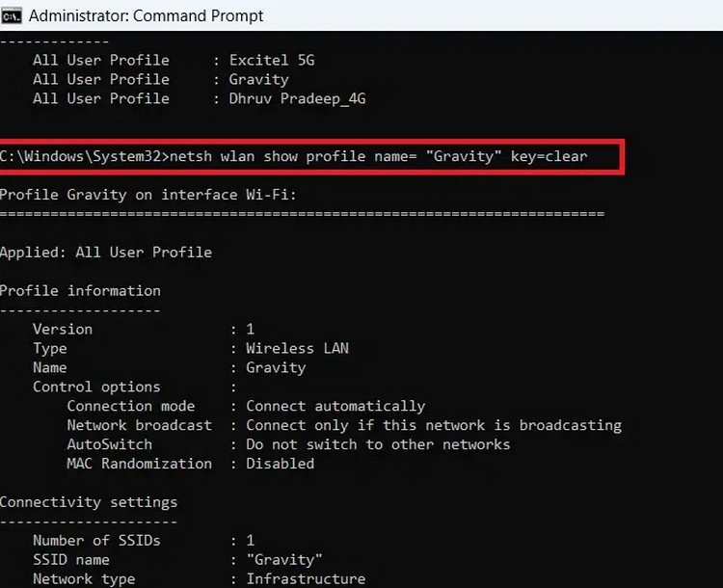Click the "Profile information" section heading
Image resolution: width=723 pixels, height=588 pixels.
tap(80, 291)
